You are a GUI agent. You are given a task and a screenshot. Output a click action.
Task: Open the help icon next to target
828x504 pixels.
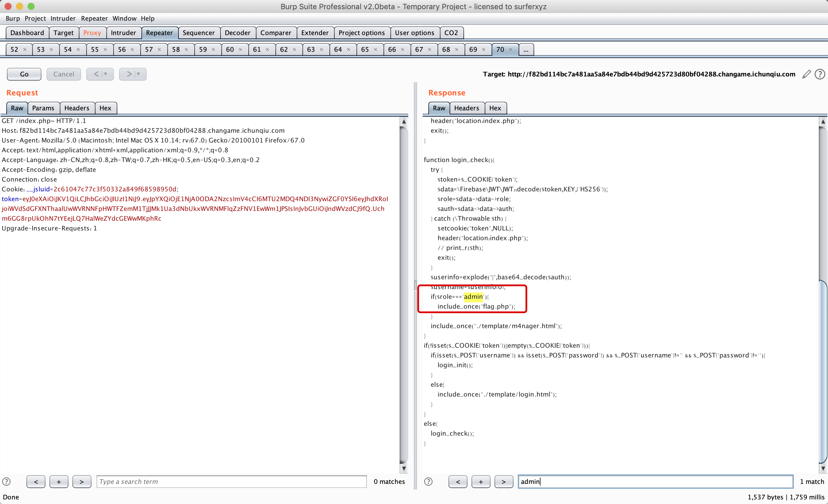click(820, 74)
